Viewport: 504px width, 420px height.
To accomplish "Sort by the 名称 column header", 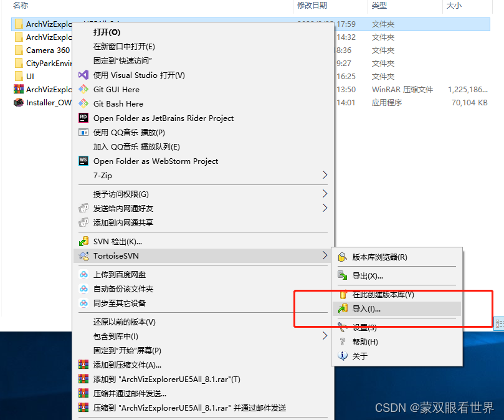I will click(x=21, y=5).
